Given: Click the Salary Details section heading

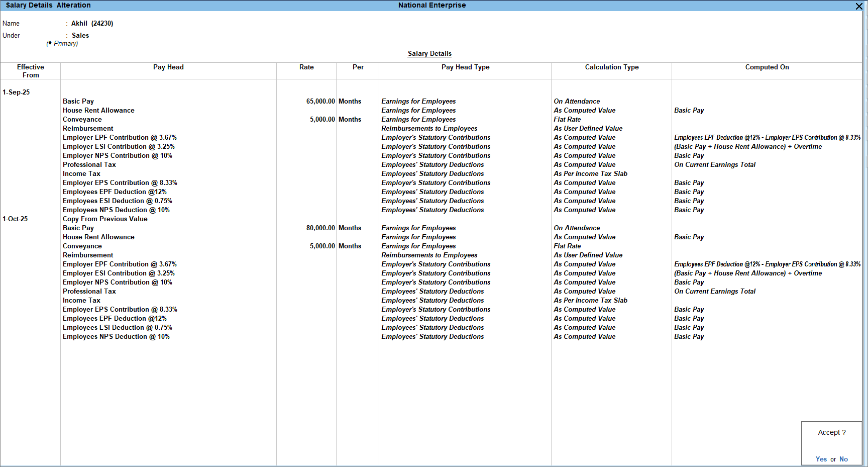Looking at the screenshot, I should [429, 54].
